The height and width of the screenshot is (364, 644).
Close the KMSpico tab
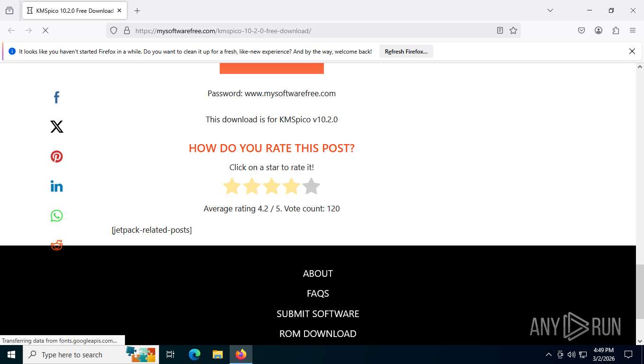tap(120, 10)
